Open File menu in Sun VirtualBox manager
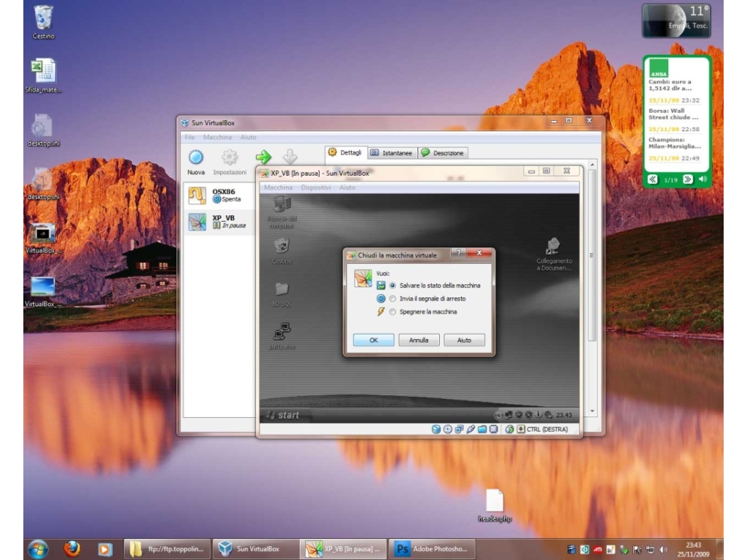This screenshot has height=560, width=747. point(190,137)
